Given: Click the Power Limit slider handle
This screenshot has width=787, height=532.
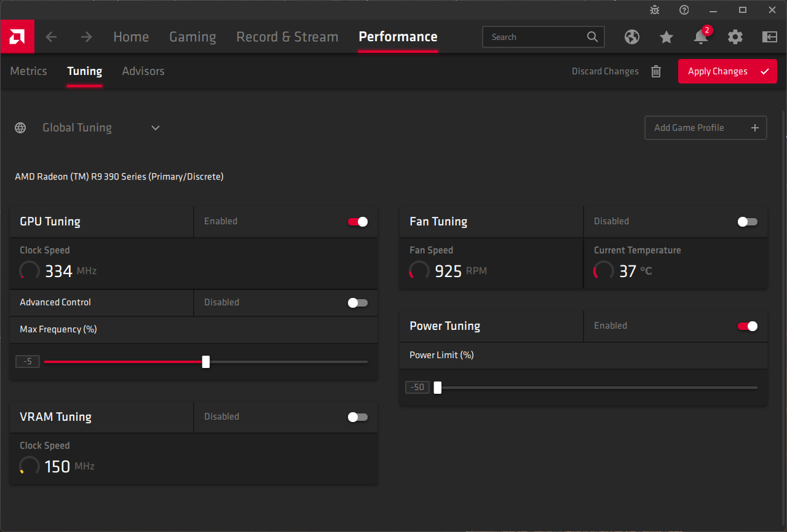Looking at the screenshot, I should pos(438,388).
